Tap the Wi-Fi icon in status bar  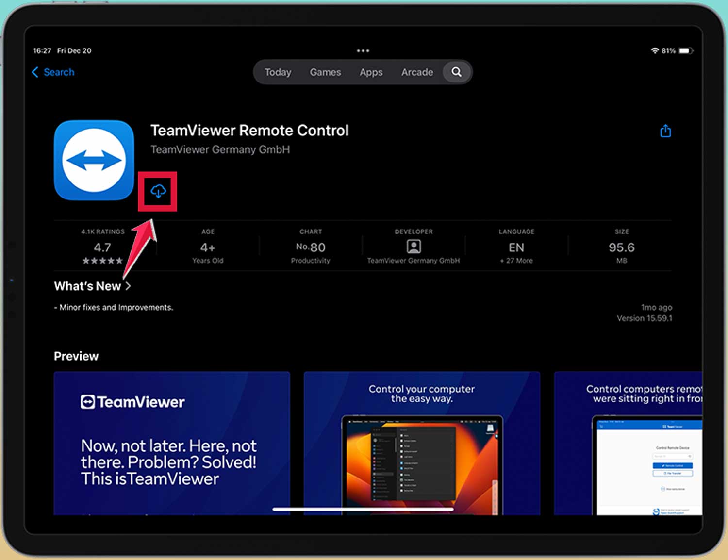tap(655, 50)
